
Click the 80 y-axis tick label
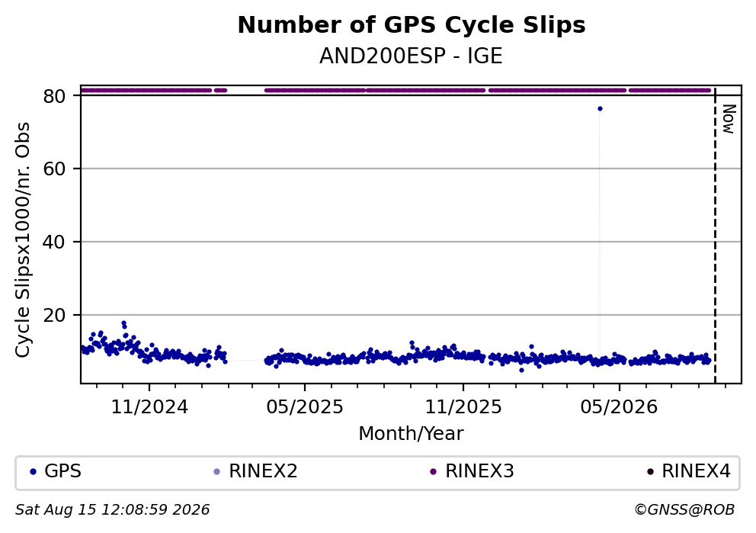click(54, 97)
